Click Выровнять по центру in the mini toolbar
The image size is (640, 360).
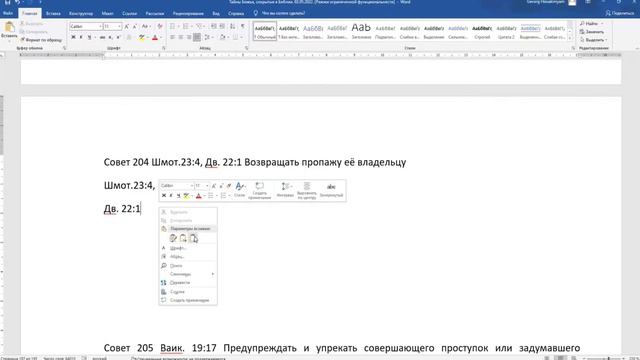tap(307, 191)
